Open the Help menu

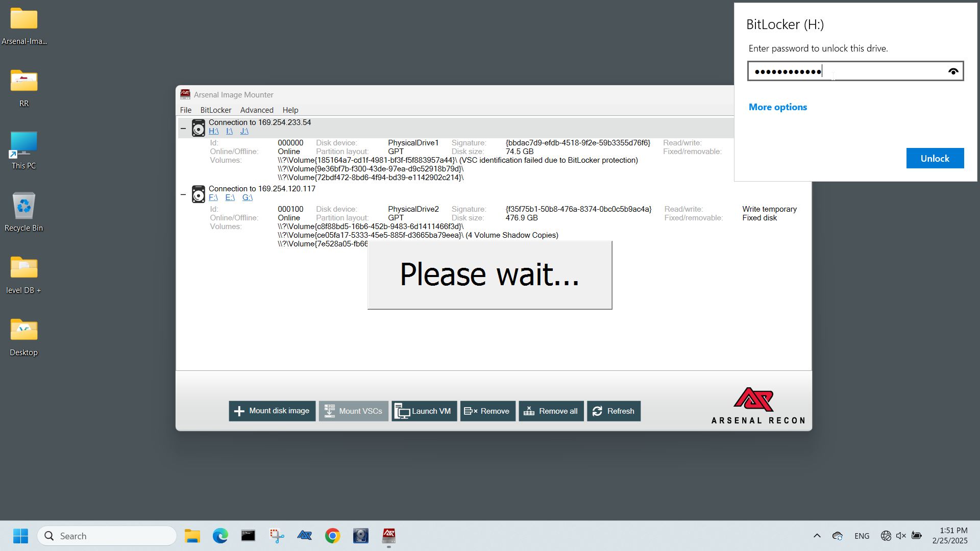[x=290, y=110]
